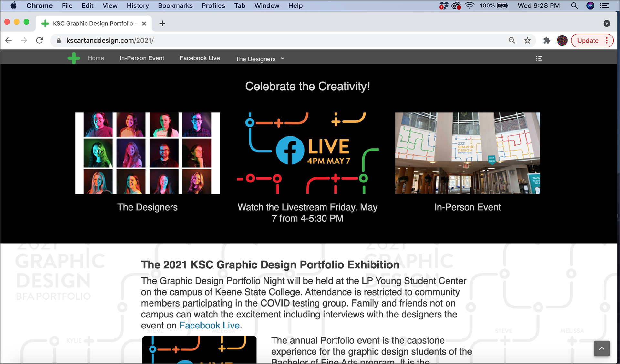Open Chrome extensions puzzle icon
This screenshot has height=364, width=620.
(x=546, y=40)
